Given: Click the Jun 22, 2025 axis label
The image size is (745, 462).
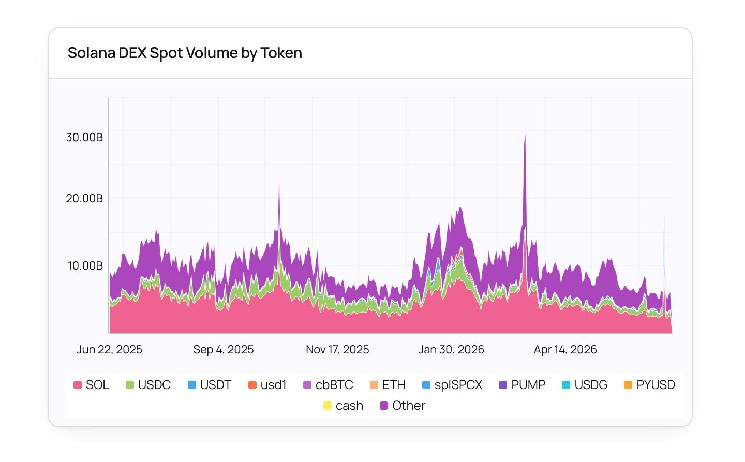Looking at the screenshot, I should click(110, 349).
